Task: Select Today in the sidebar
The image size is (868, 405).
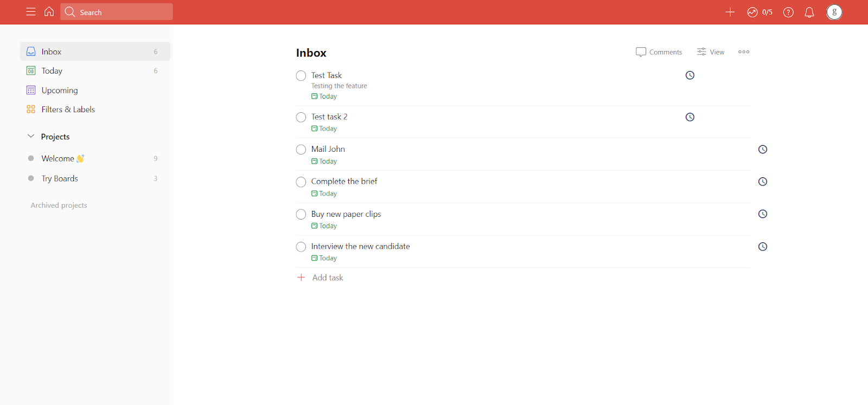Action: tap(95, 71)
